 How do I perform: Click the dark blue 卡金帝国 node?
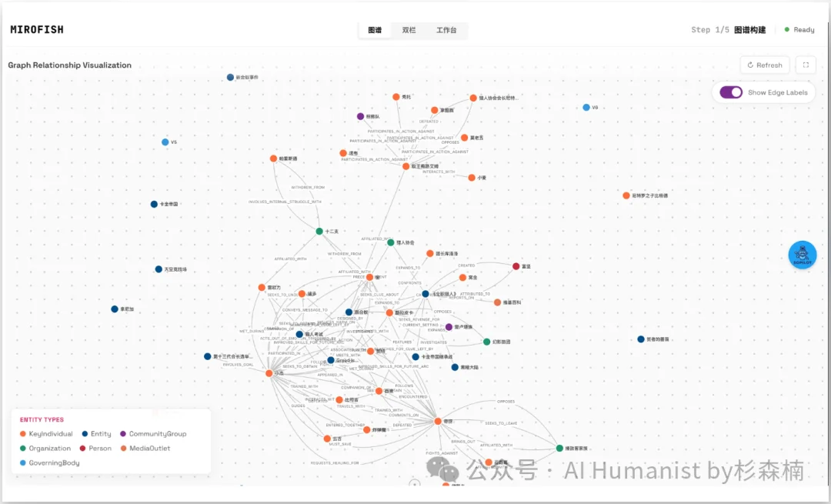coord(154,205)
